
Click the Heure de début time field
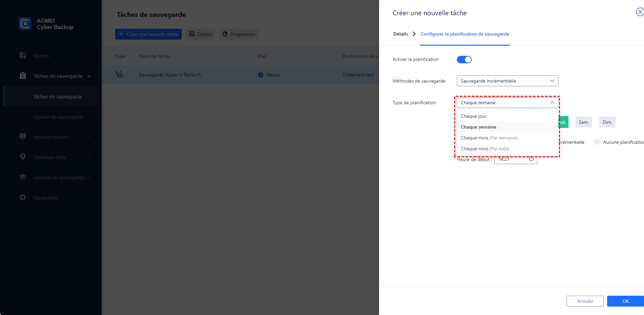(515, 159)
